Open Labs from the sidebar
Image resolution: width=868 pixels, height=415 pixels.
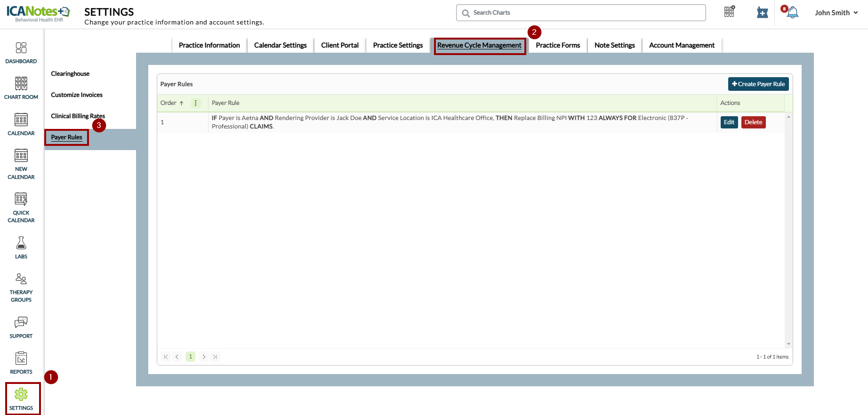(x=21, y=247)
